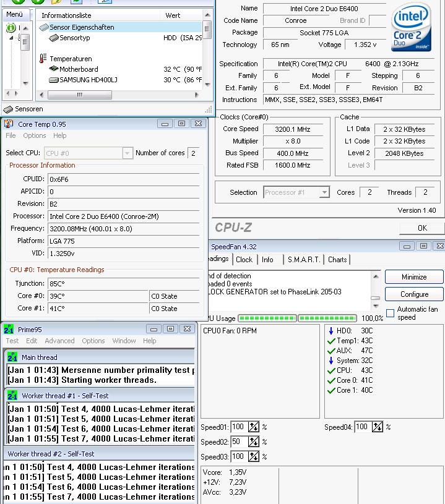Select the Menü tab in Everest
Image resolution: width=445 pixels, height=504 pixels.
point(15,14)
